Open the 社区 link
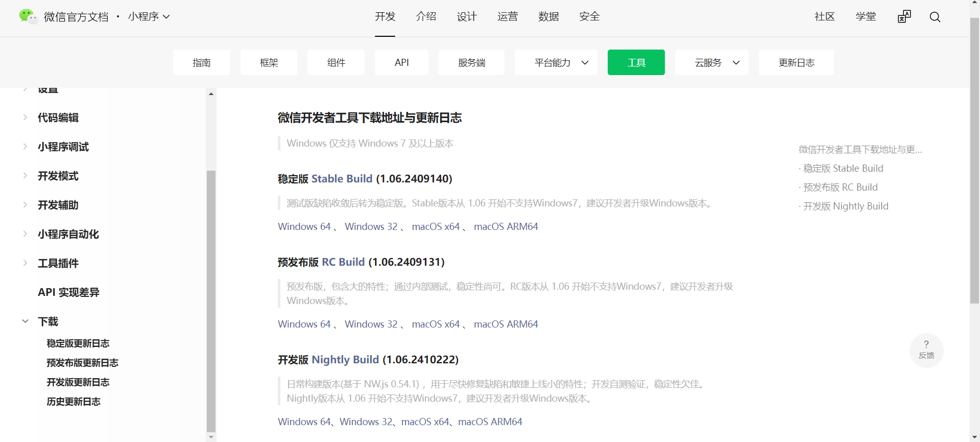980x442 pixels. pyautogui.click(x=825, y=17)
